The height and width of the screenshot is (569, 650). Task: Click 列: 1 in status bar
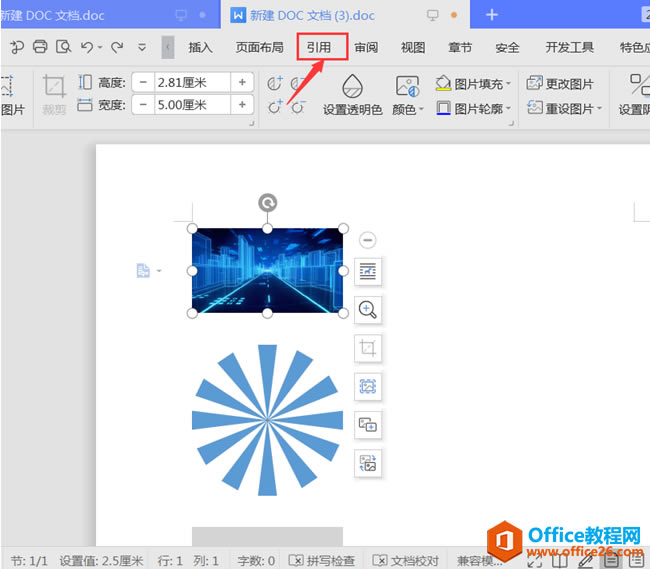pos(206,561)
